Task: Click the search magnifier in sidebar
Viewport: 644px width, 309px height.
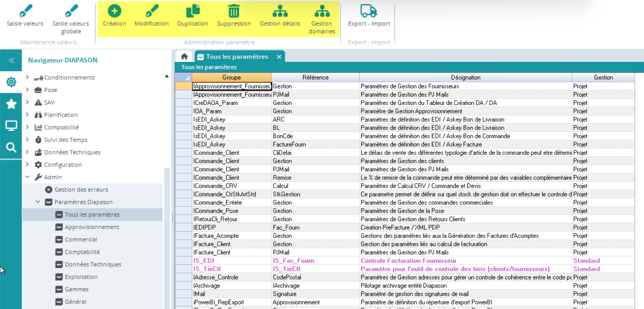Action: (x=11, y=147)
